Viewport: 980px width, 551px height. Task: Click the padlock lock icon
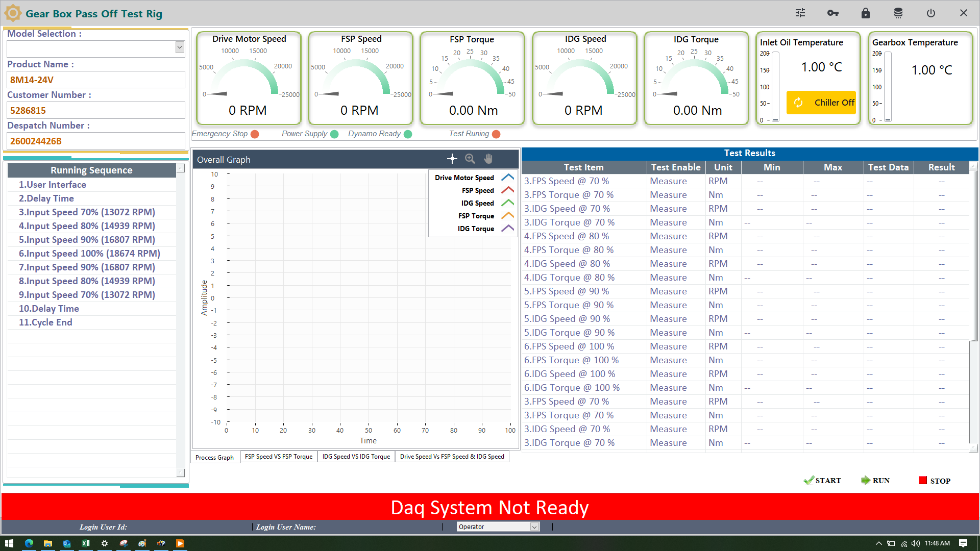coord(866,13)
